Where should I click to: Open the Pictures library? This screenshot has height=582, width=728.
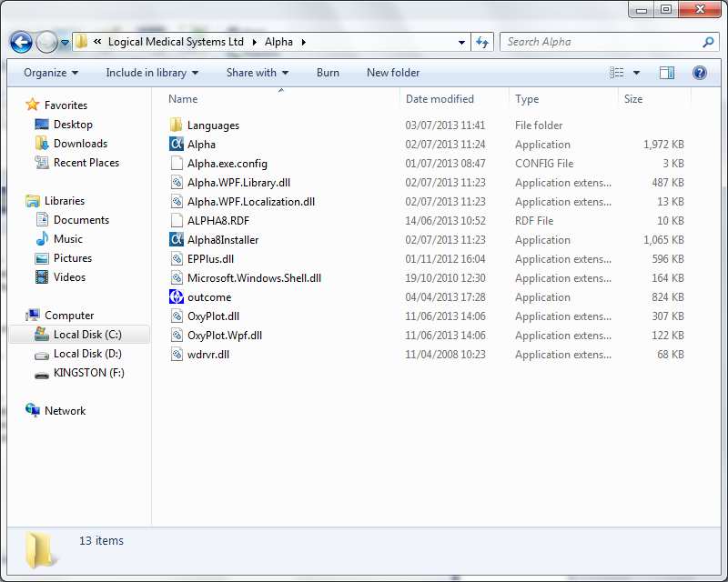(73, 257)
